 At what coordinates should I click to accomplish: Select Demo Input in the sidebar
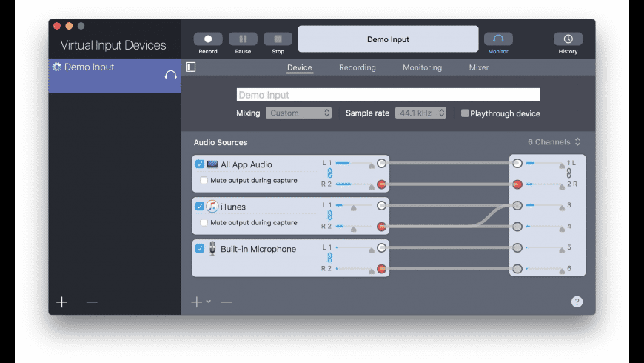115,76
